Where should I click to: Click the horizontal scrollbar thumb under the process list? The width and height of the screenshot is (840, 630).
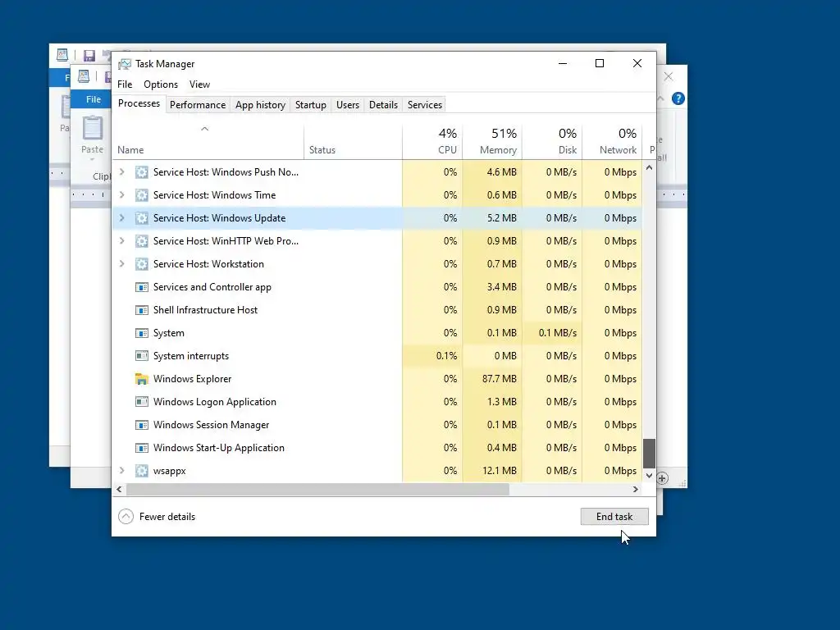click(x=317, y=489)
